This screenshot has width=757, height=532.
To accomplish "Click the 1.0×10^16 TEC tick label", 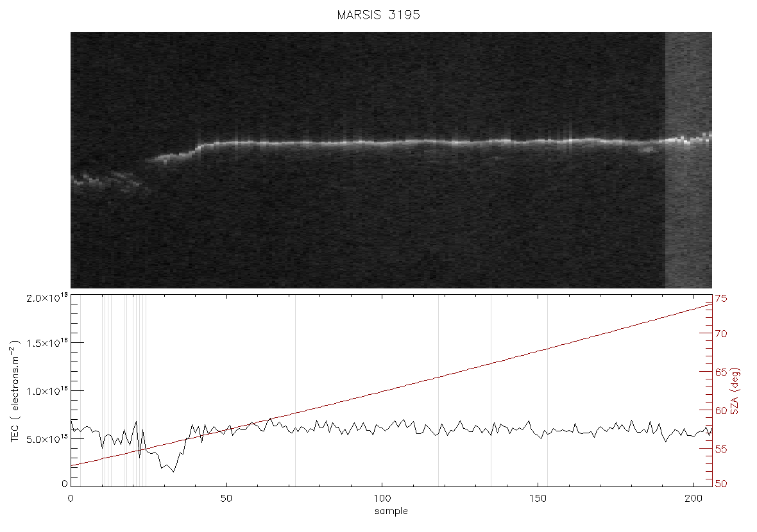I will tap(47, 391).
